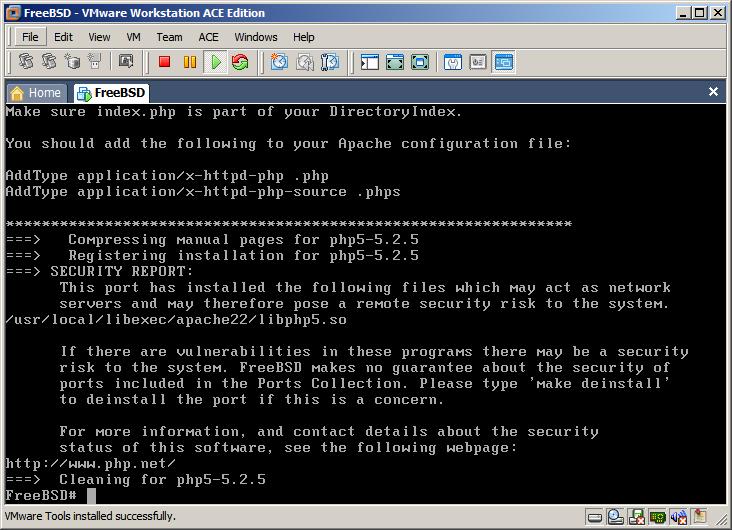Viewport: 732px width, 530px height.
Task: Switch to Quick Switch mode
Action: 395,62
